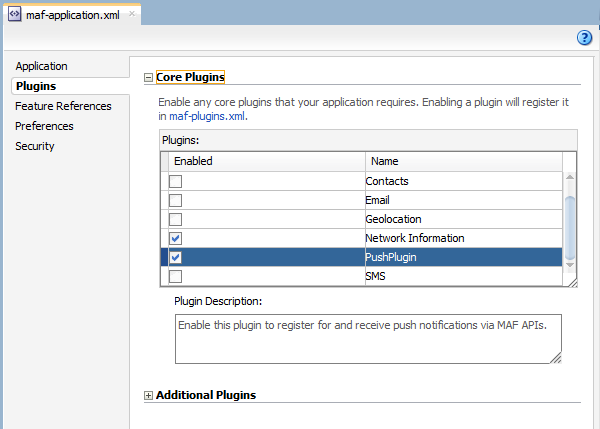Screen dimensions: 600x429
Task: Click the Additional Plugins heading
Action: point(206,395)
